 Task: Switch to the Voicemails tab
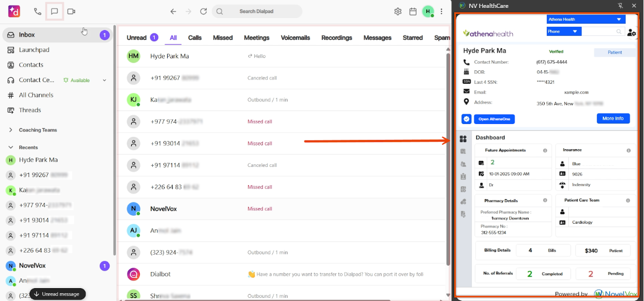[295, 38]
